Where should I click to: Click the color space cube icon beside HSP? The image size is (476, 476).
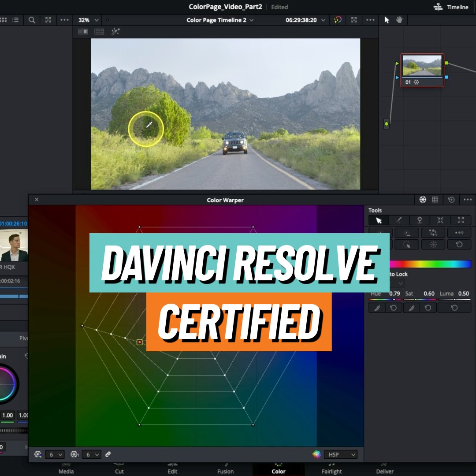click(316, 454)
